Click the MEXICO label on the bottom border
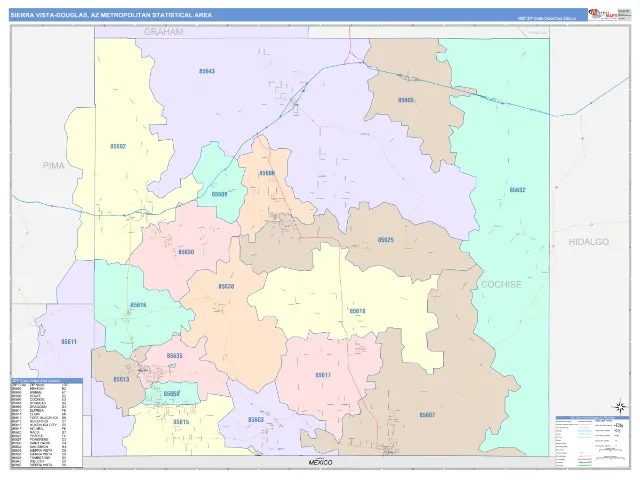640x480 pixels. coord(320,463)
